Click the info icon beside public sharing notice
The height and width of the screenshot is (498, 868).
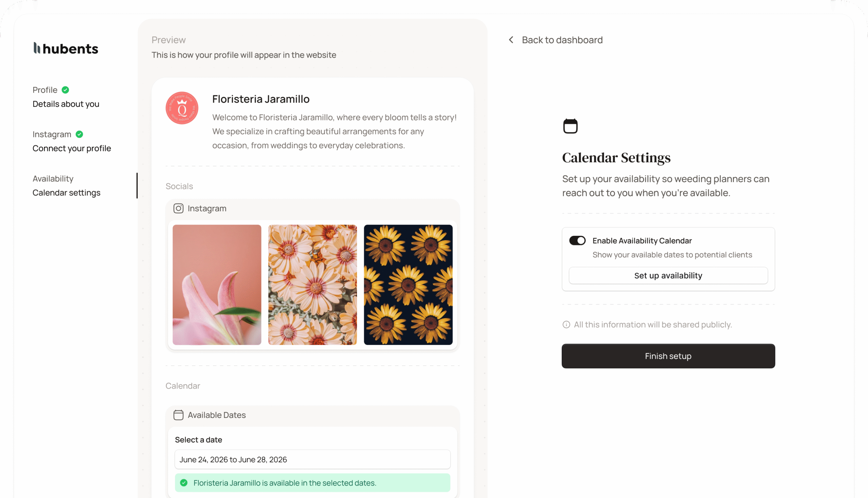566,325
